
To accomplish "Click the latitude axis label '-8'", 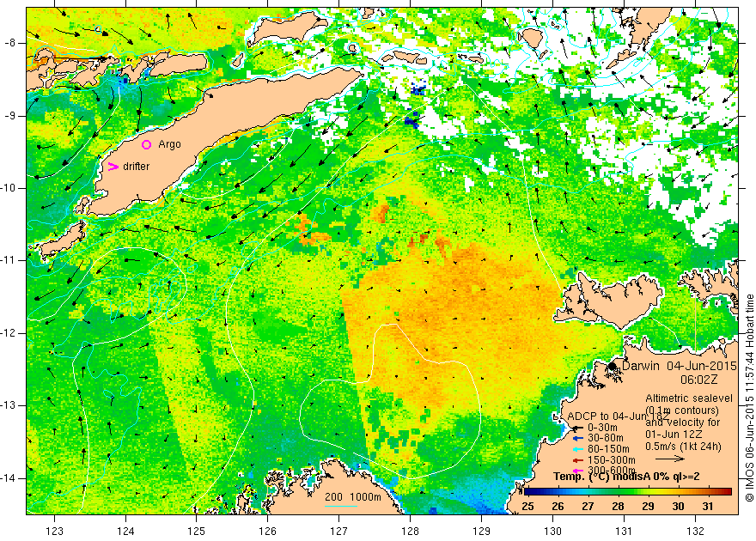I will coord(10,43).
